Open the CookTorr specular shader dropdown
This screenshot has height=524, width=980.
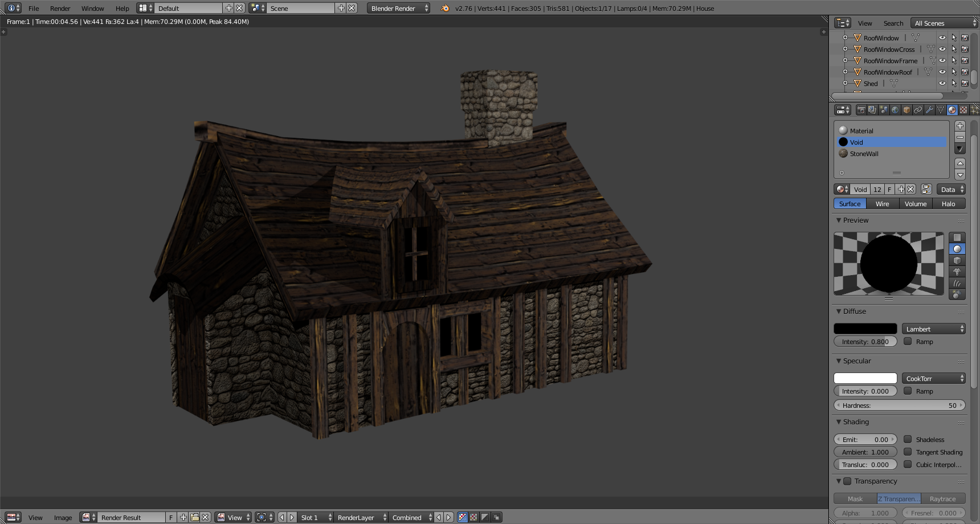933,378
